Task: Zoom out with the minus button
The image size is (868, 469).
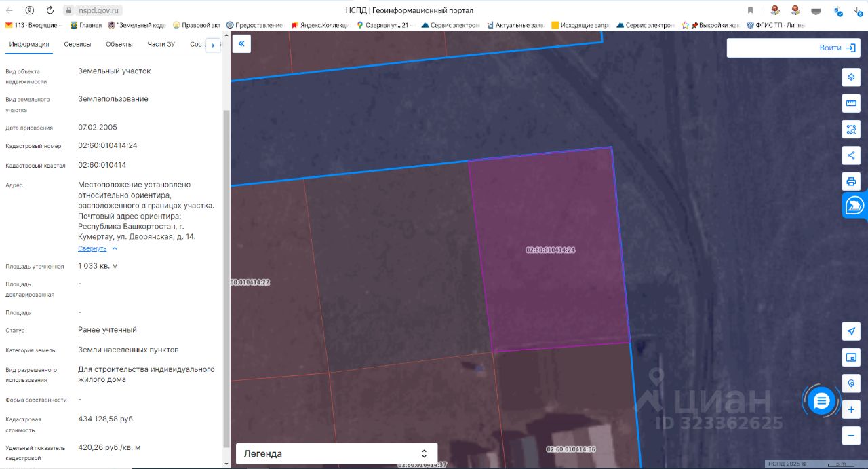Action: pyautogui.click(x=851, y=435)
